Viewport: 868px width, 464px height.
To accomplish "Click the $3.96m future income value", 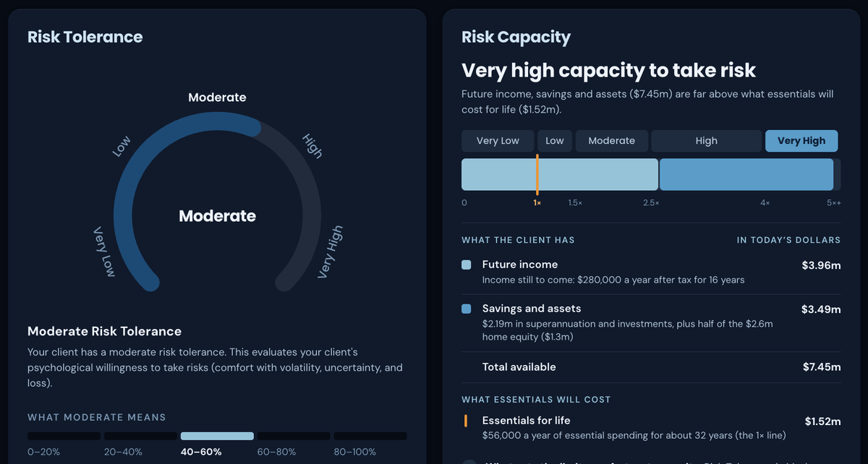I will tap(821, 265).
